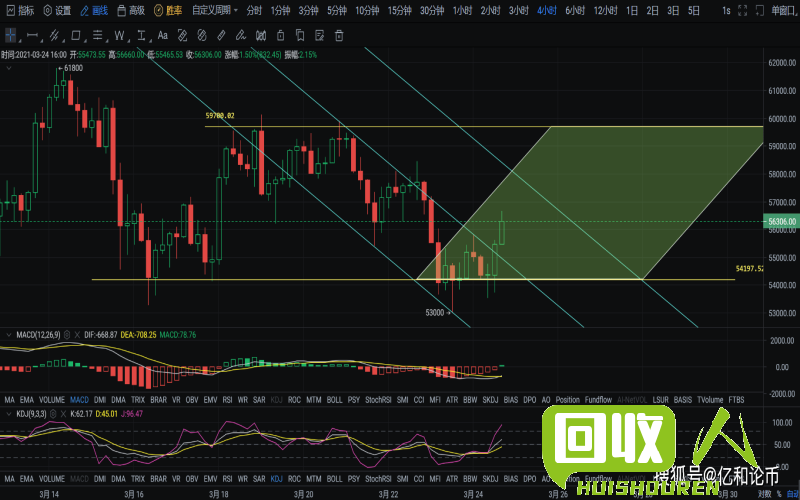
Task: Toggle the MACD indicator in the upper indicator row
Action: point(78,399)
